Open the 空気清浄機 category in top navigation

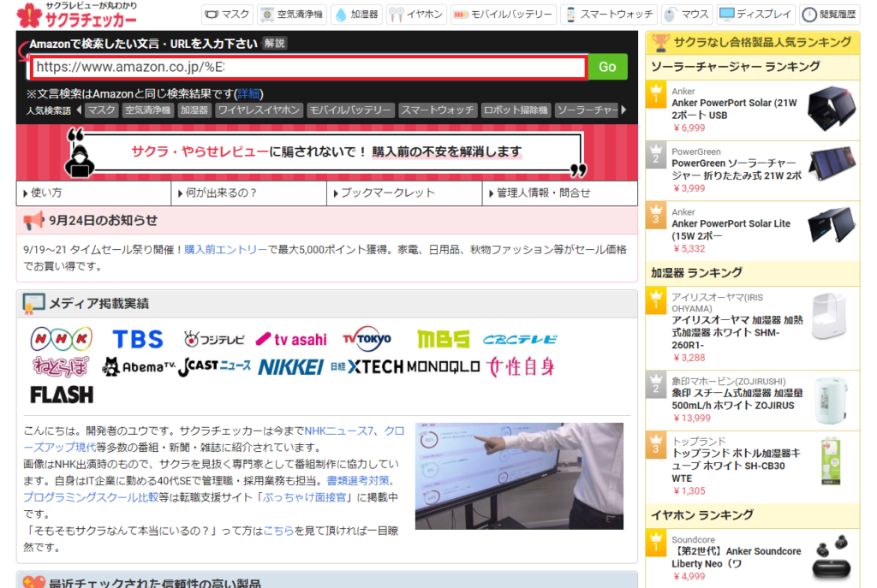tap(293, 15)
